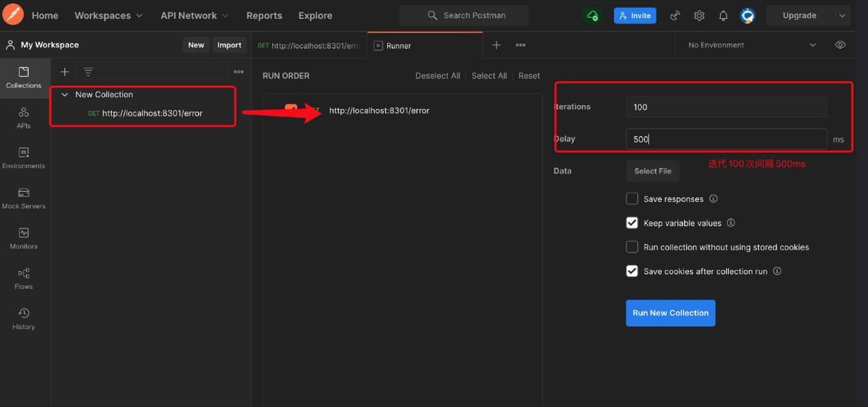Viewport: 868px width, 407px height.
Task: Open the collections three-dot options menu
Action: (x=238, y=72)
